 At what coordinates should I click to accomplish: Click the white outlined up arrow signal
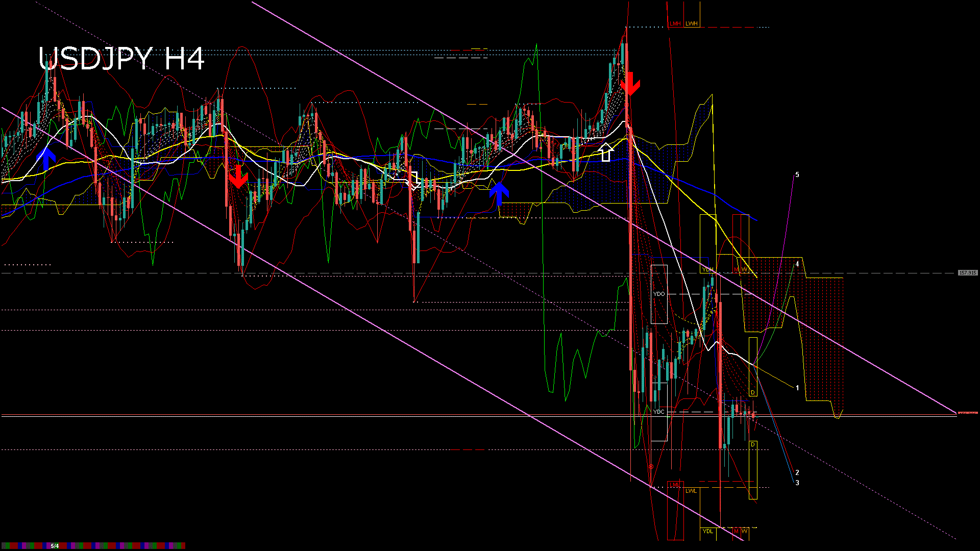[606, 152]
